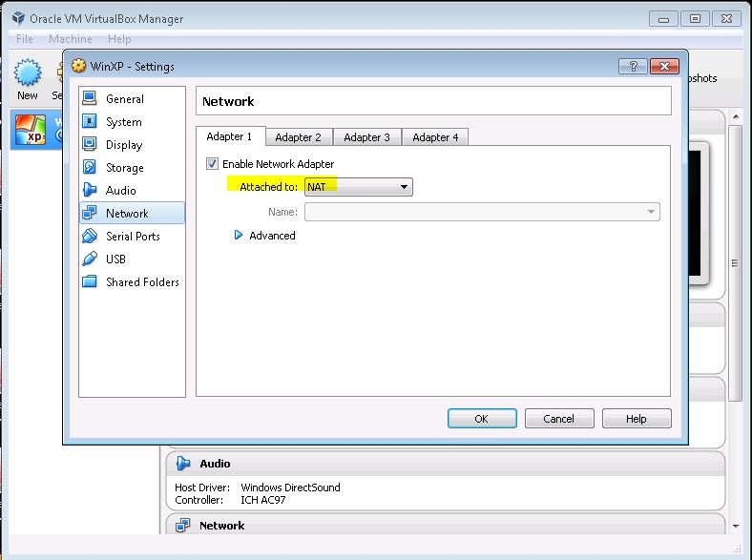The height and width of the screenshot is (560, 752).
Task: Open Storage settings category
Action: pyautogui.click(x=132, y=167)
